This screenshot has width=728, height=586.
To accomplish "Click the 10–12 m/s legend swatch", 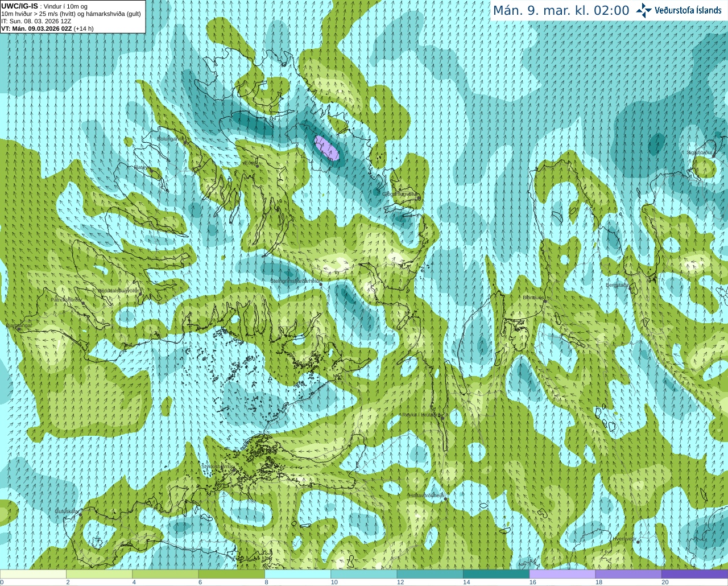I will tap(363, 573).
